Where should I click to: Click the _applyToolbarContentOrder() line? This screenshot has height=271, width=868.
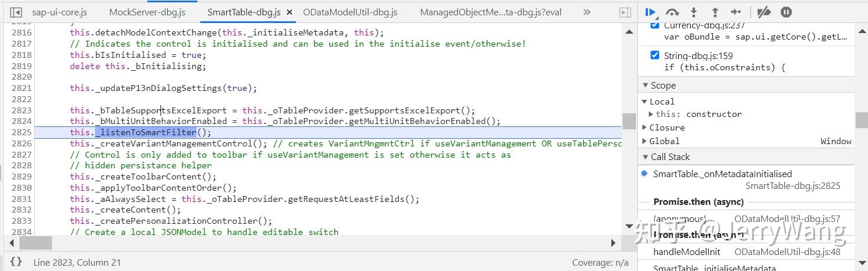click(153, 188)
